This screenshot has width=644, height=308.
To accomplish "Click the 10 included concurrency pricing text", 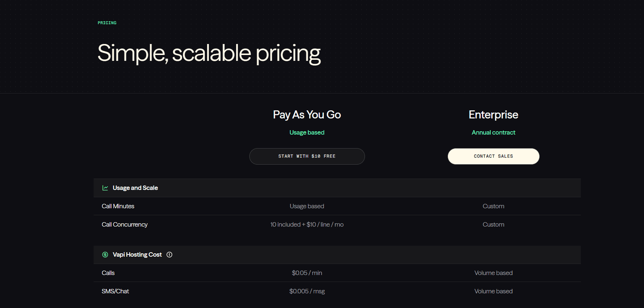I will 307,224.
